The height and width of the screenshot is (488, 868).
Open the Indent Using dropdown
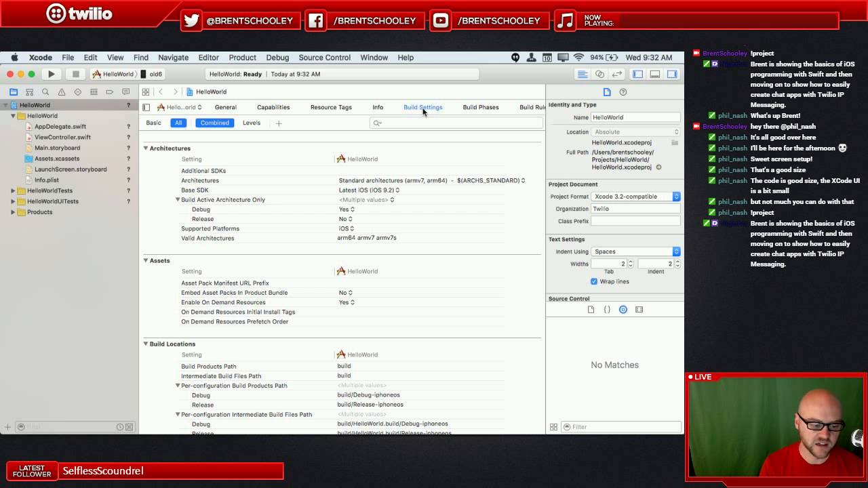click(x=635, y=251)
